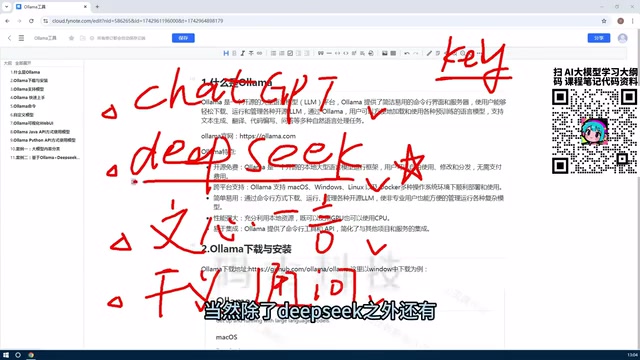This screenshot has height=360, width=640.
Task: Go forward in the browser
Action: pos(19,21)
